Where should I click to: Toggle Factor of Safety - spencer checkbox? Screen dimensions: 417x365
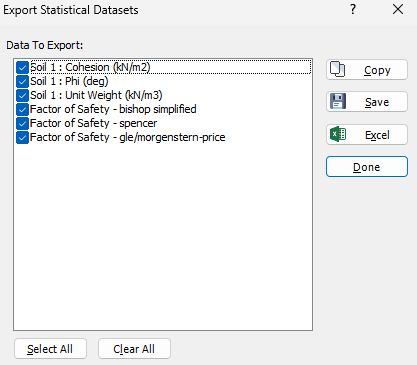[22, 123]
